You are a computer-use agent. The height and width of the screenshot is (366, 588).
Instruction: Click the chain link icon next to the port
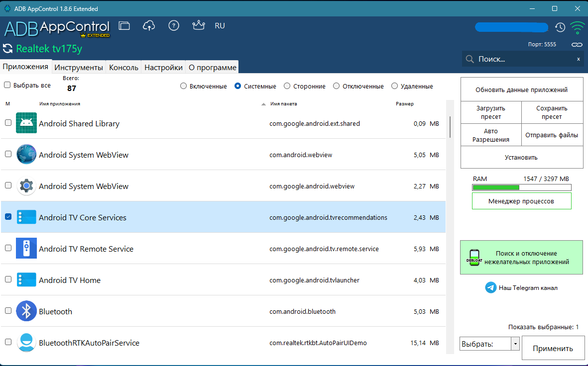click(577, 45)
